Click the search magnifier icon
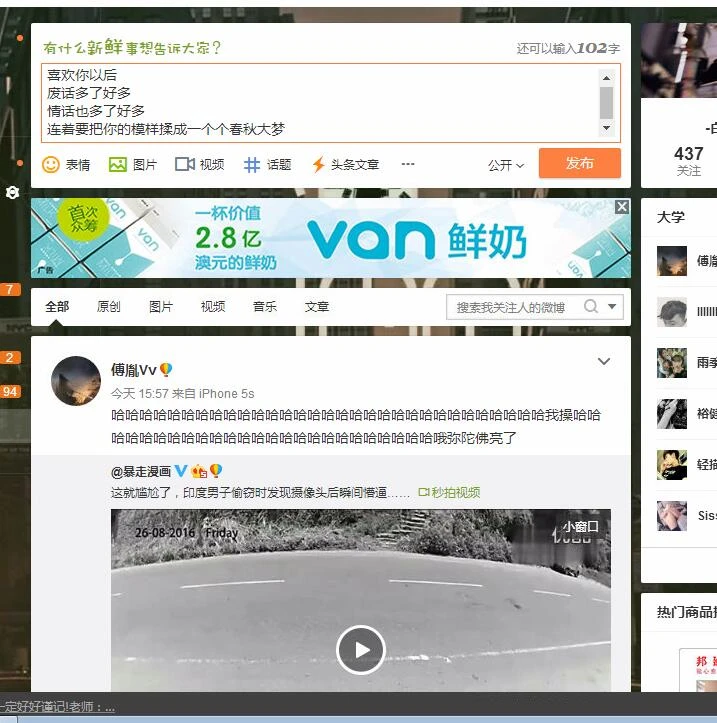Image resolution: width=717 pixels, height=723 pixels. pyautogui.click(x=591, y=307)
